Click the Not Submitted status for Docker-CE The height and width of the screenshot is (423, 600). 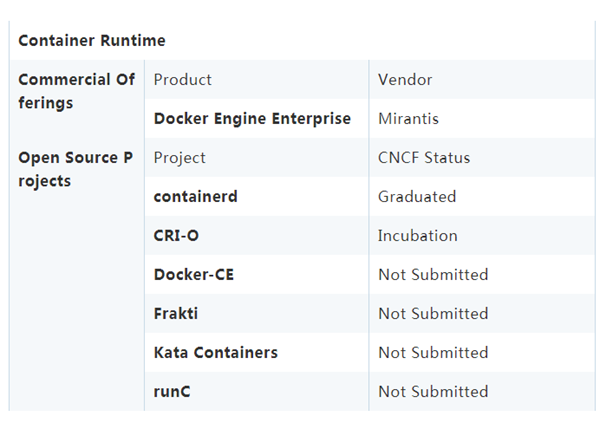(x=433, y=275)
